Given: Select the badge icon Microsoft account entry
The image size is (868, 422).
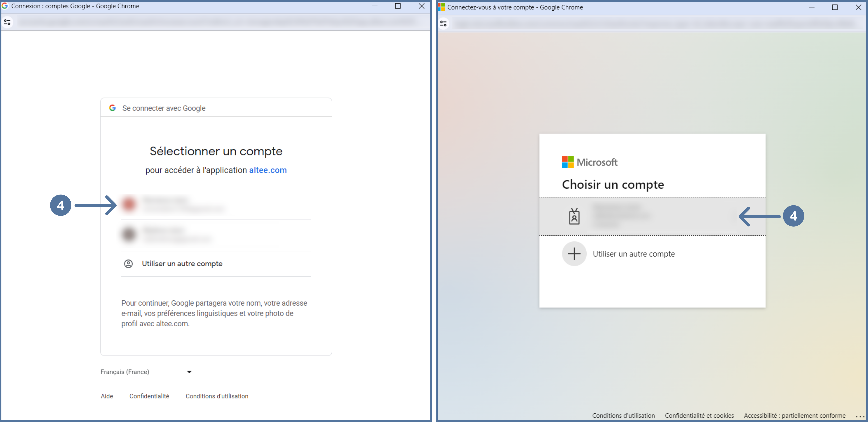Looking at the screenshot, I should [x=652, y=216].
